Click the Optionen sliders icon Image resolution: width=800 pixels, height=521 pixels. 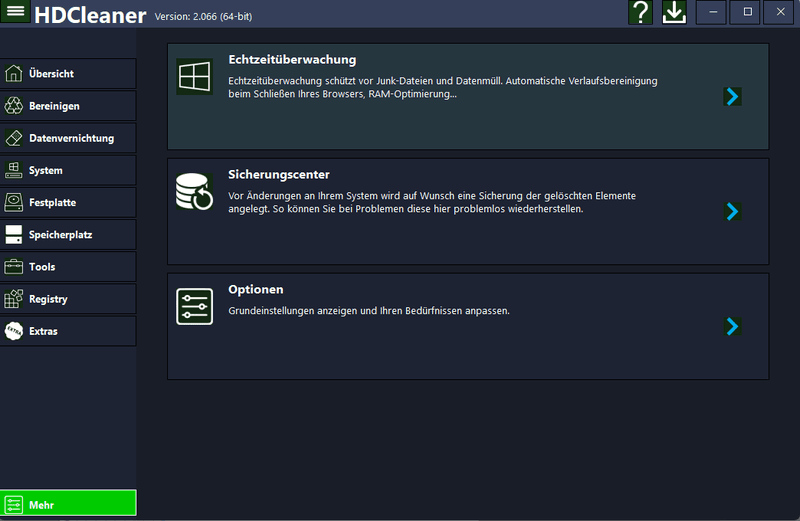tap(194, 306)
